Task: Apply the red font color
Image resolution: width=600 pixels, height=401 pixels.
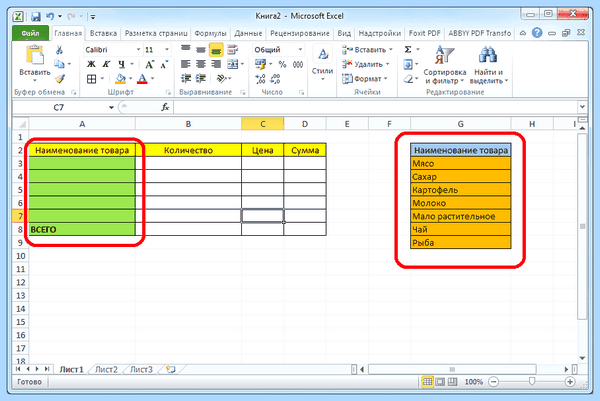Action: pyautogui.click(x=142, y=79)
